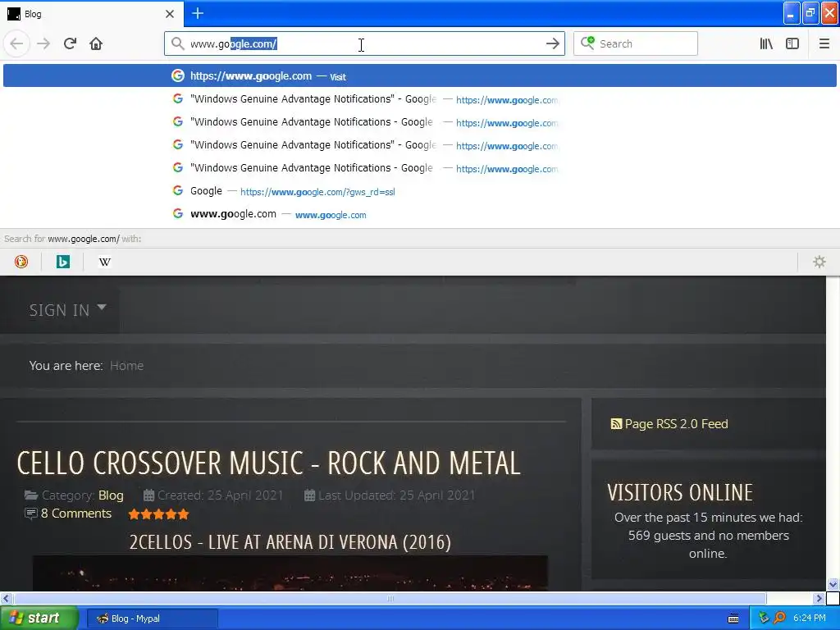Open a new tab with the plus button
Viewport: 840px width, 630px height.
[x=198, y=13]
